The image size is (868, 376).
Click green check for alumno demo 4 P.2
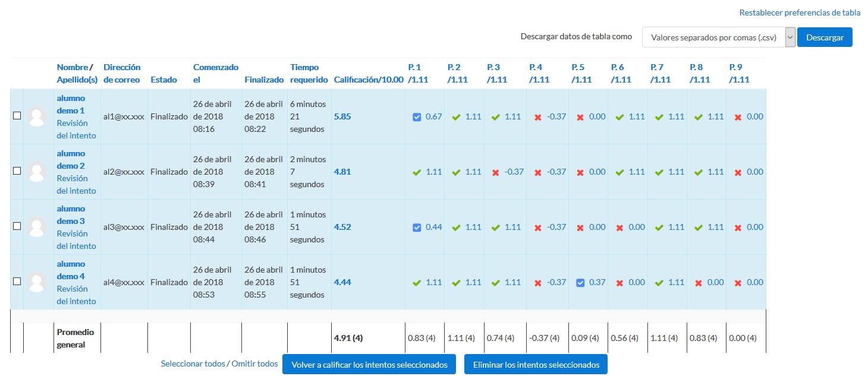tap(456, 283)
